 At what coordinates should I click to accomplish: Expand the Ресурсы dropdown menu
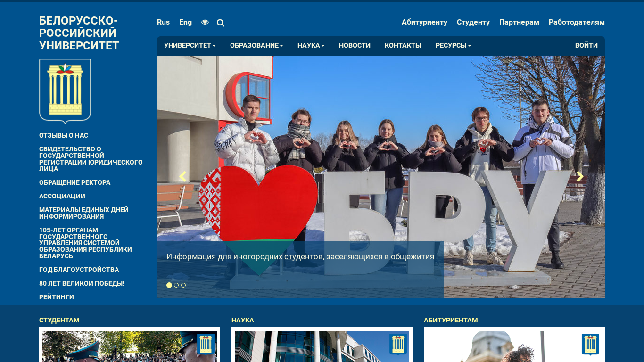click(x=454, y=46)
